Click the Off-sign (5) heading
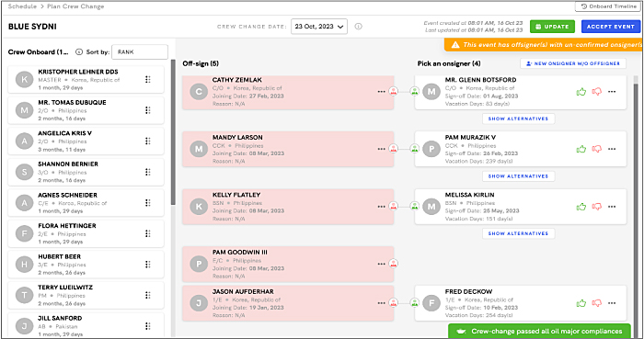644x339 pixels. click(201, 63)
